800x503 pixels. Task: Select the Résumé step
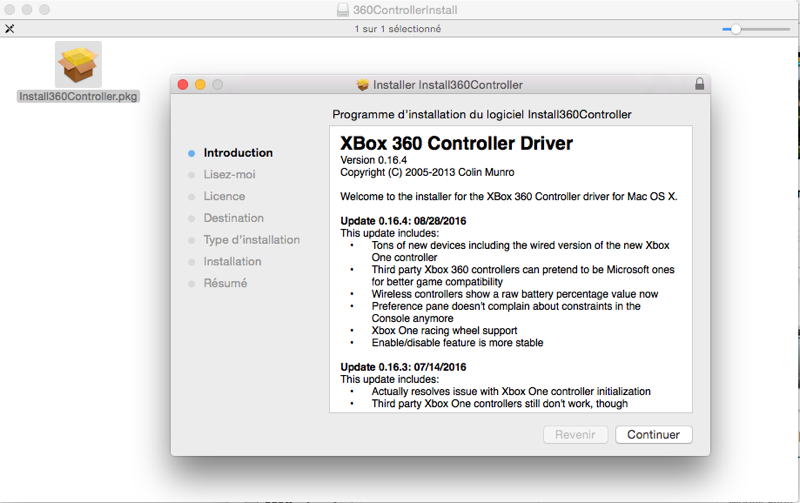click(x=226, y=283)
